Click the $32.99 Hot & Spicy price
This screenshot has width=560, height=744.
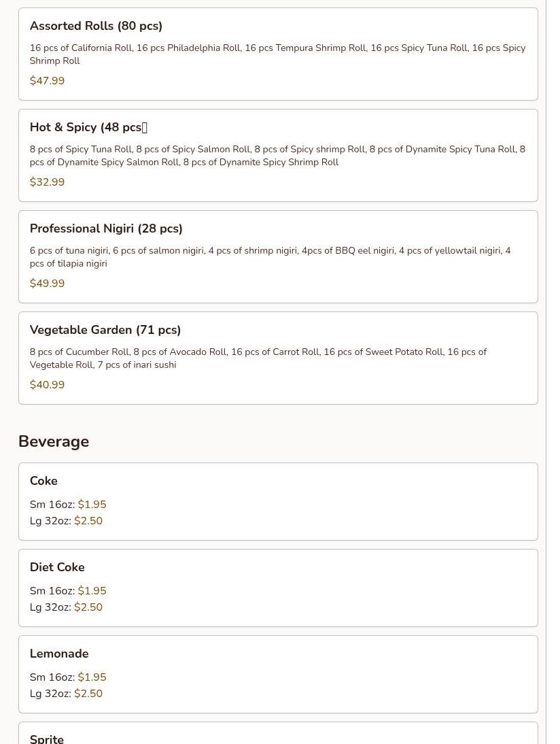47,182
